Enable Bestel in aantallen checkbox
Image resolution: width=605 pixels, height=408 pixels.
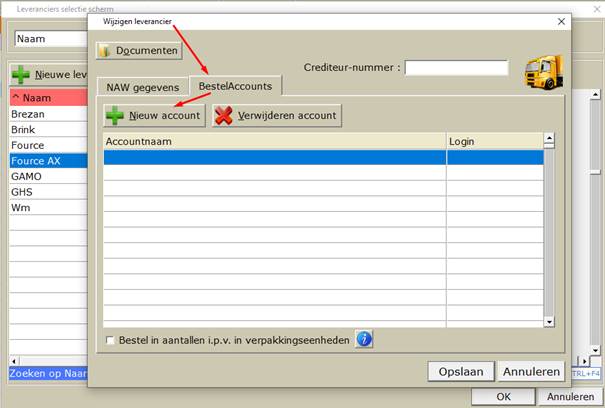(x=110, y=340)
